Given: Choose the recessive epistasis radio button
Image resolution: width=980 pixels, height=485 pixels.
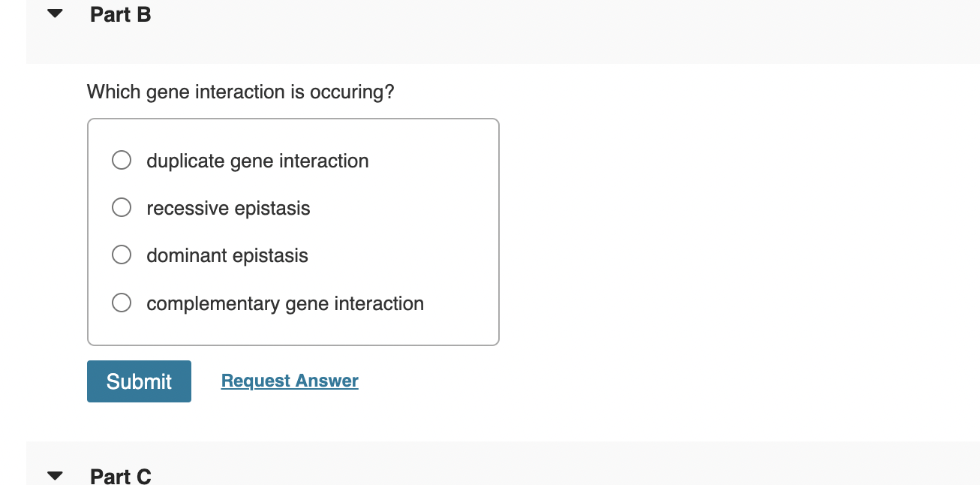Looking at the screenshot, I should tap(122, 208).
